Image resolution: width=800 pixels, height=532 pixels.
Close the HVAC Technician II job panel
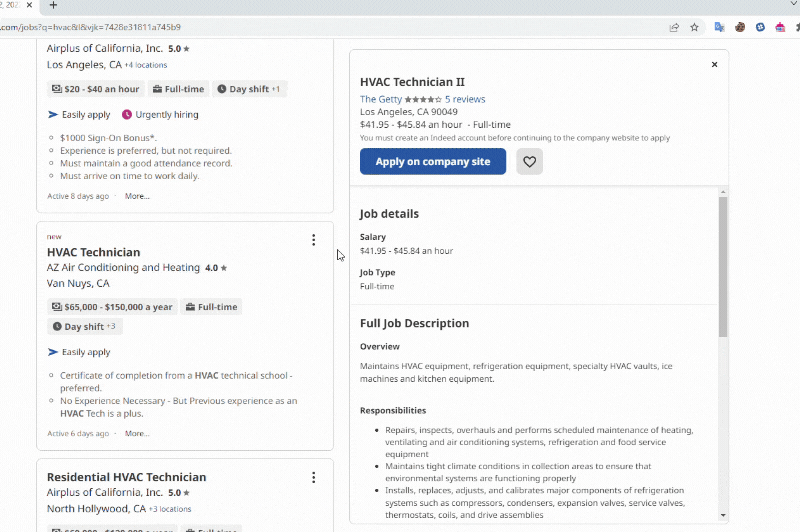(714, 65)
